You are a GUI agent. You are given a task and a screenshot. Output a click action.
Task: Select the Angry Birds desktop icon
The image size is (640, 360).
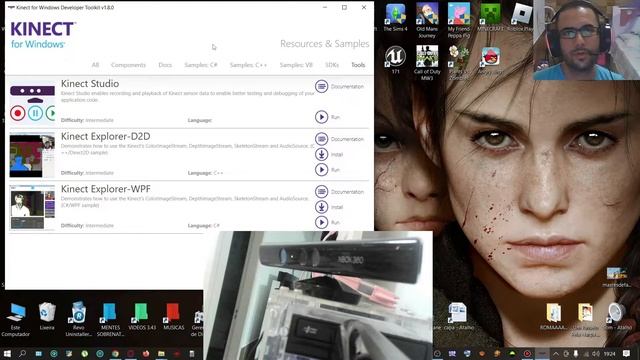click(490, 60)
